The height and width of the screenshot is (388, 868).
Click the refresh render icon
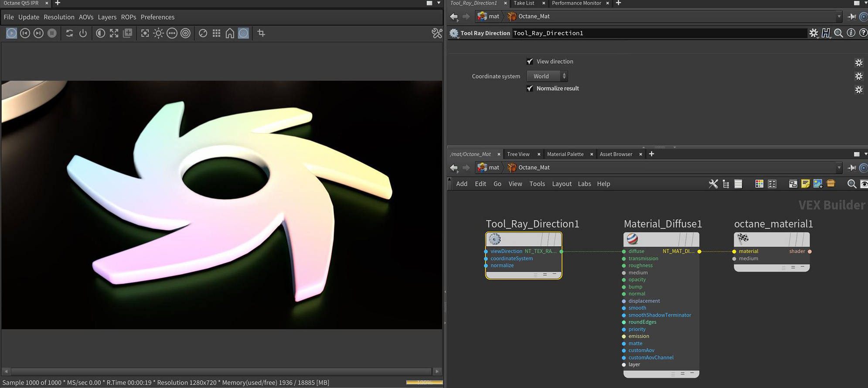coord(69,33)
